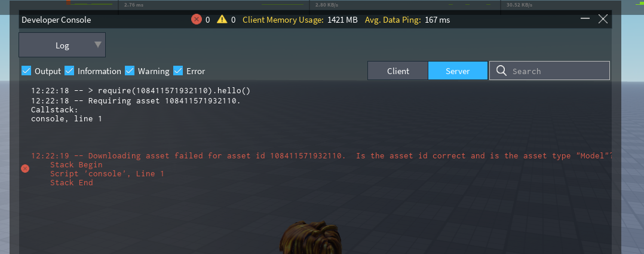Click the red error count icon

coord(197,20)
